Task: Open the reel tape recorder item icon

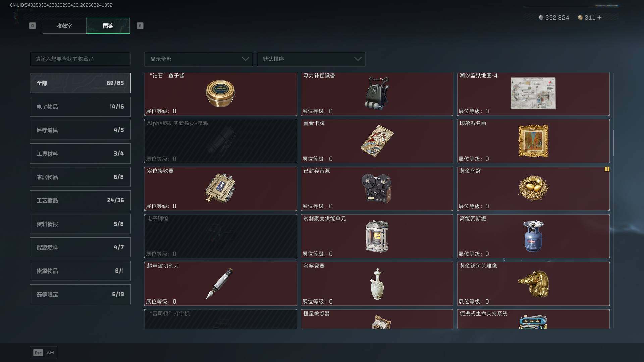Action: (376, 188)
